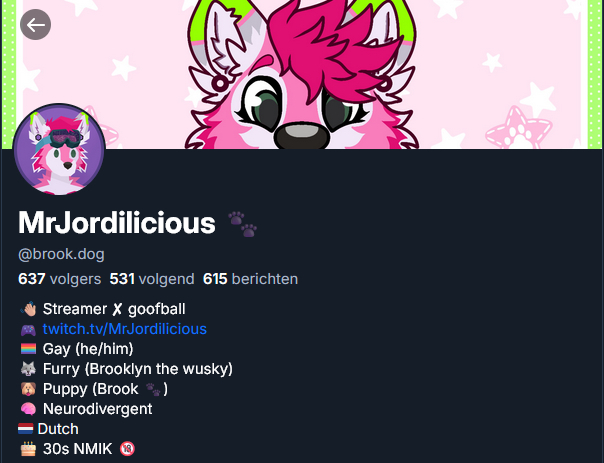Click the MrJordilicious display name
This screenshot has width=604, height=463.
(x=117, y=223)
